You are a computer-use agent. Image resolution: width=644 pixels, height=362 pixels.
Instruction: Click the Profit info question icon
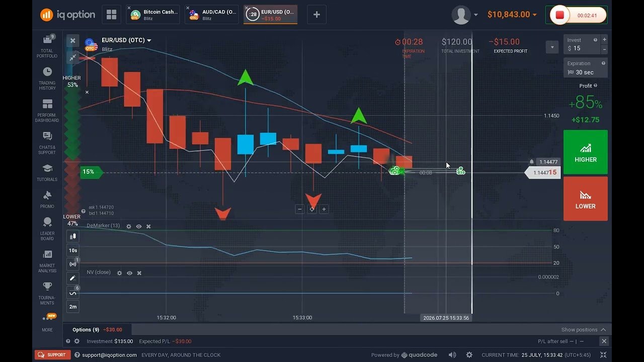tap(595, 86)
